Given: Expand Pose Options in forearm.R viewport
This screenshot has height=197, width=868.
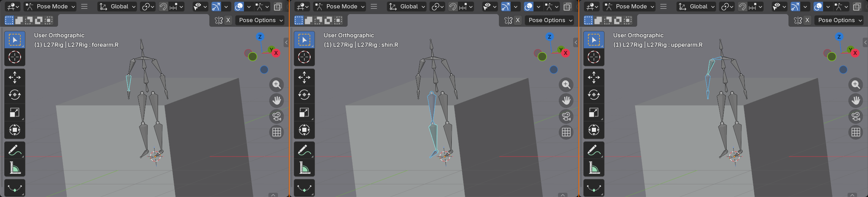Looking at the screenshot, I should 261,20.
